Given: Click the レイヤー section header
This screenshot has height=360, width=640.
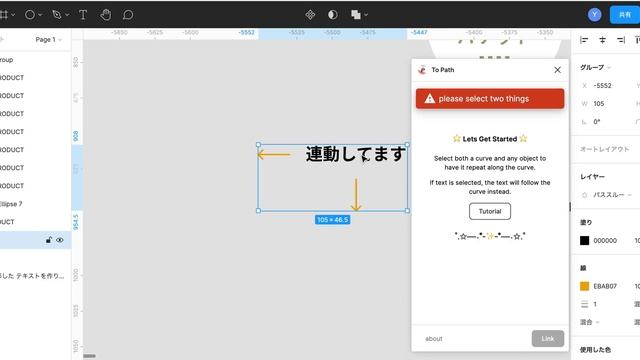Looking at the screenshot, I should [x=592, y=177].
